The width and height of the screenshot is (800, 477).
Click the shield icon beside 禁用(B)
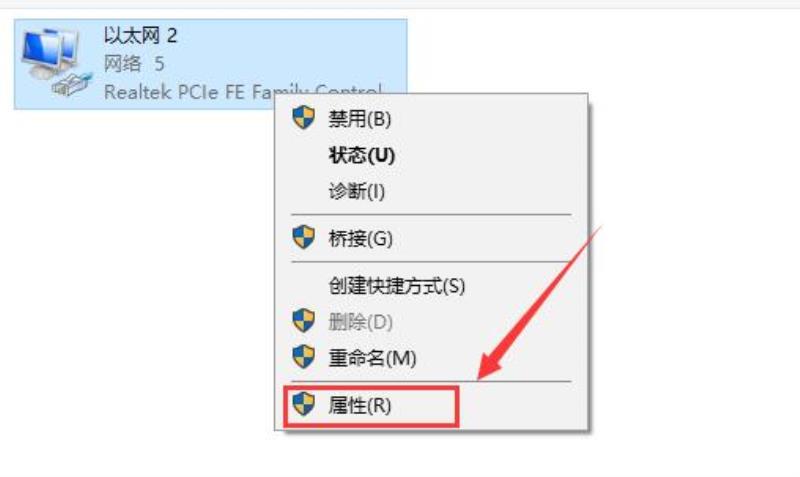[304, 118]
